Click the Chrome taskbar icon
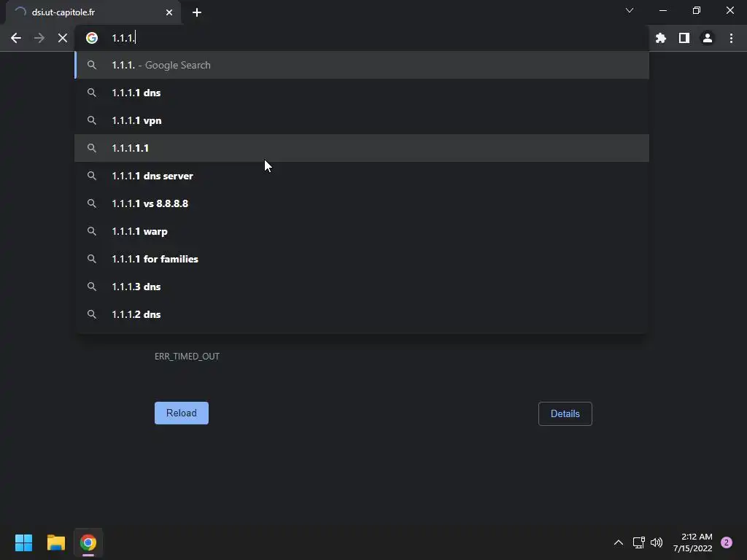747x560 pixels. click(x=88, y=542)
